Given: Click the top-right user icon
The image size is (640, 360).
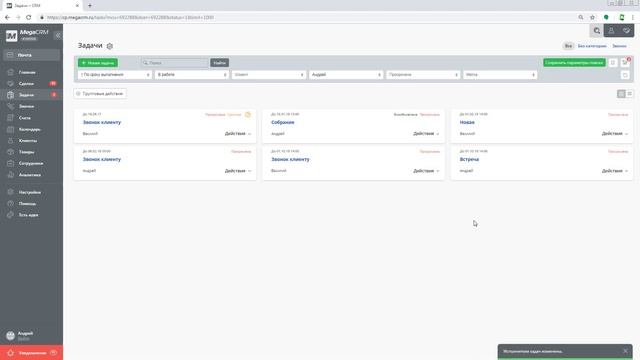Looking at the screenshot, I should (611, 31).
